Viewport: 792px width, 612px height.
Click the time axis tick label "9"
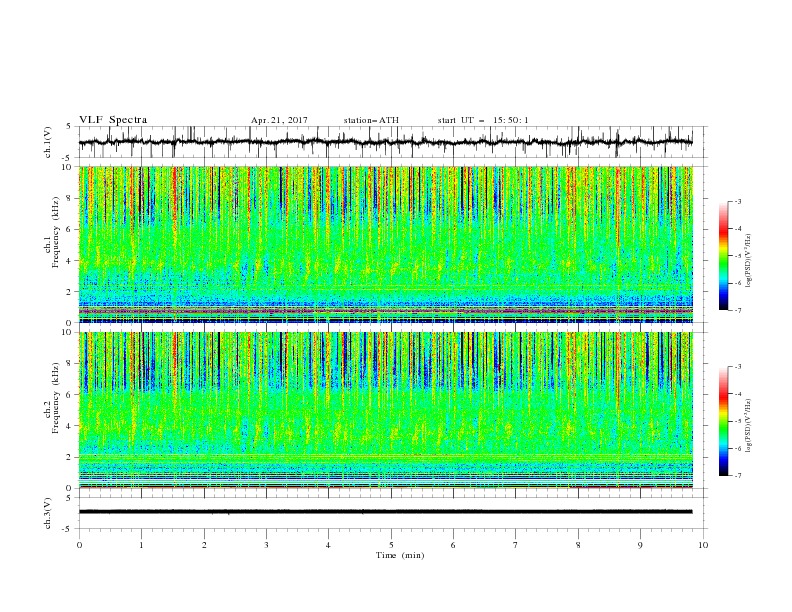(x=640, y=545)
